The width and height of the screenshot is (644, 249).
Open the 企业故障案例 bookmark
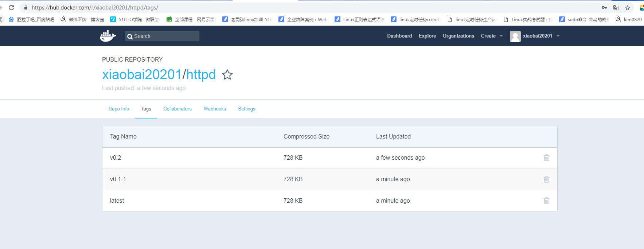coord(303,19)
